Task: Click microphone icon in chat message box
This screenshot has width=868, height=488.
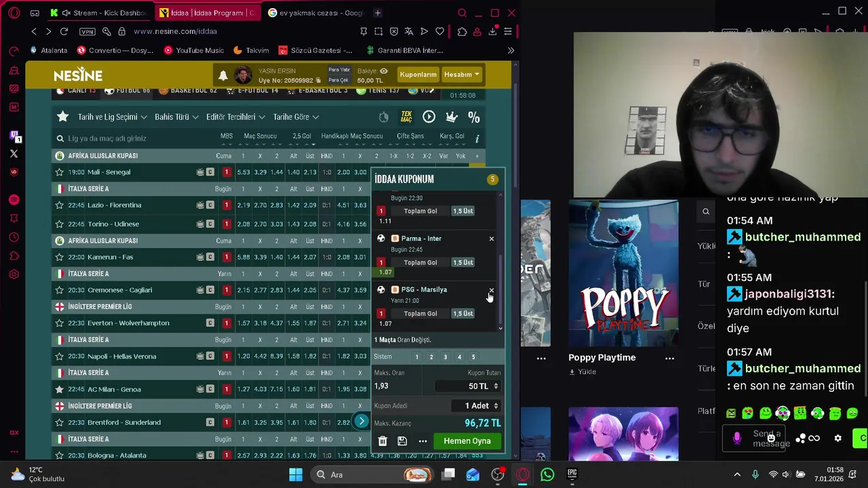Action: [x=736, y=439]
